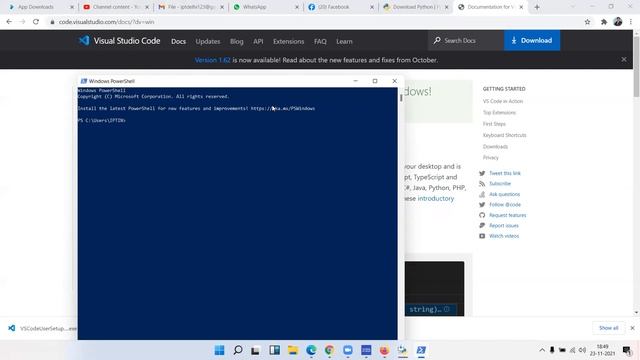Open the Learn nav link
This screenshot has width=640, height=360.
pyautogui.click(x=344, y=41)
